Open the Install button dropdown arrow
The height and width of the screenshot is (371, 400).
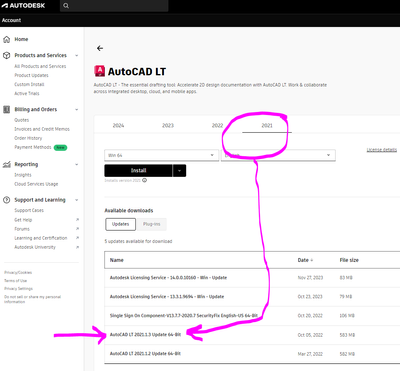(179, 171)
